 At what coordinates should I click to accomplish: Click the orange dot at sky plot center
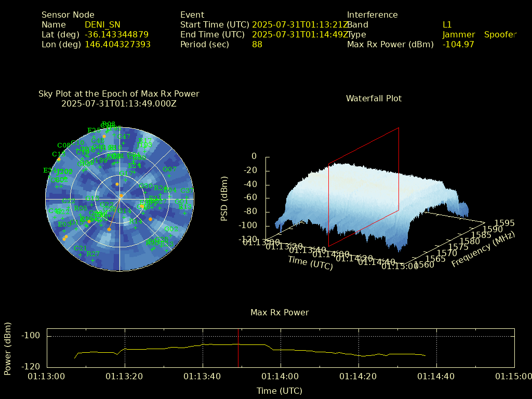point(121,196)
